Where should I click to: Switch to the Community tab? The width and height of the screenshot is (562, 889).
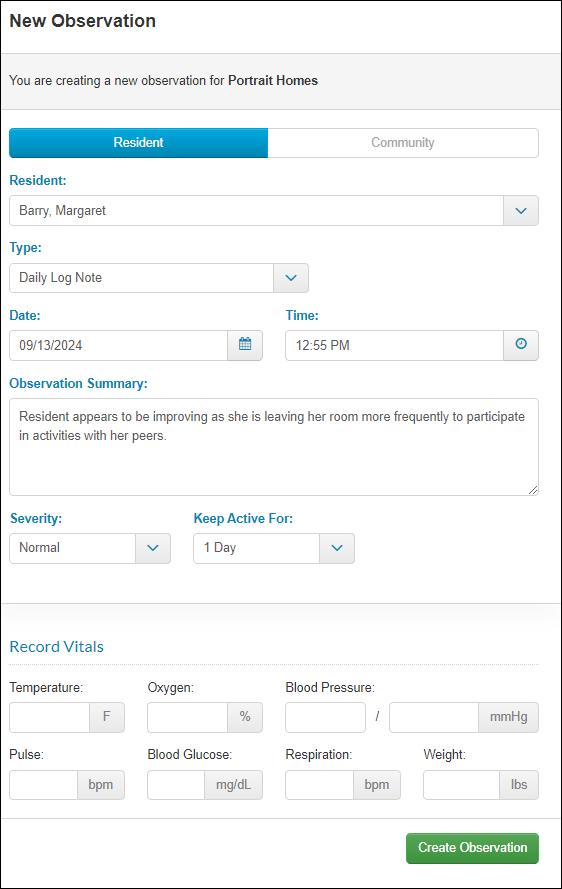click(x=403, y=143)
